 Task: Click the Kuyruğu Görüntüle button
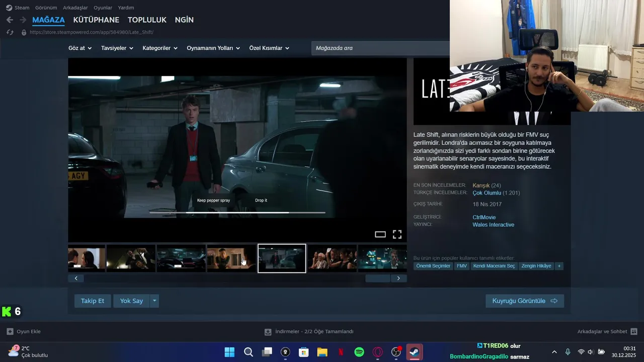525,301
